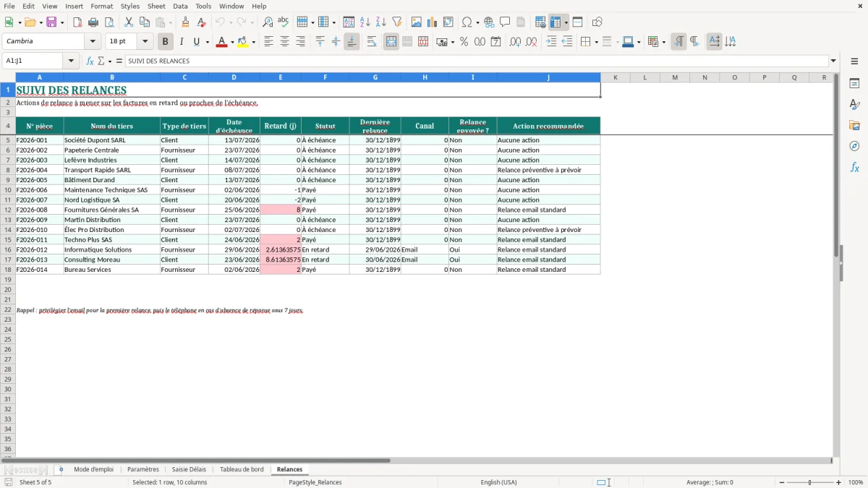This screenshot has height=488, width=868.
Task: Open the font size dropdown
Action: (x=145, y=42)
